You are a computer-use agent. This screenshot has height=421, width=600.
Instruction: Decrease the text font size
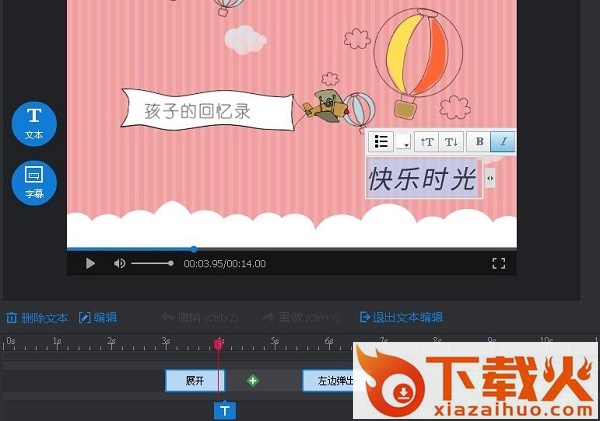[451, 141]
